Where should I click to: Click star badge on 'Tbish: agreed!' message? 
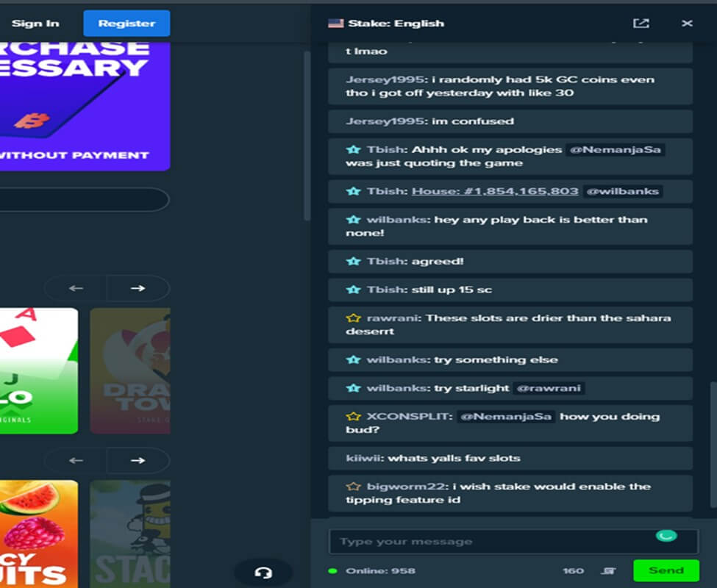353,262
